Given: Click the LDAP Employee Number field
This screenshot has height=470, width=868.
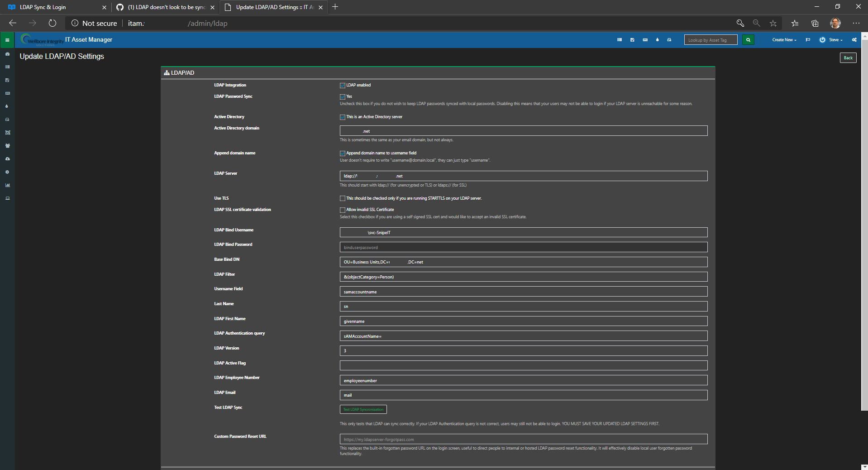Looking at the screenshot, I should [x=524, y=380].
